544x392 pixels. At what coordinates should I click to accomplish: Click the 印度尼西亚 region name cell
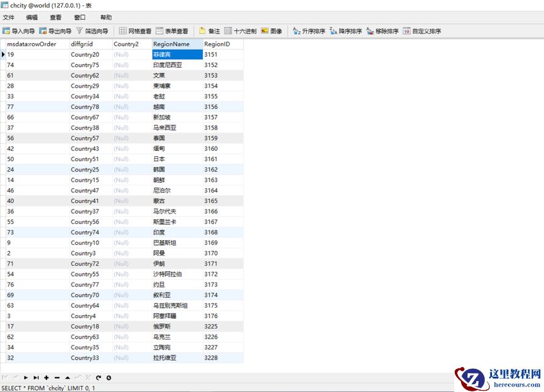177,65
